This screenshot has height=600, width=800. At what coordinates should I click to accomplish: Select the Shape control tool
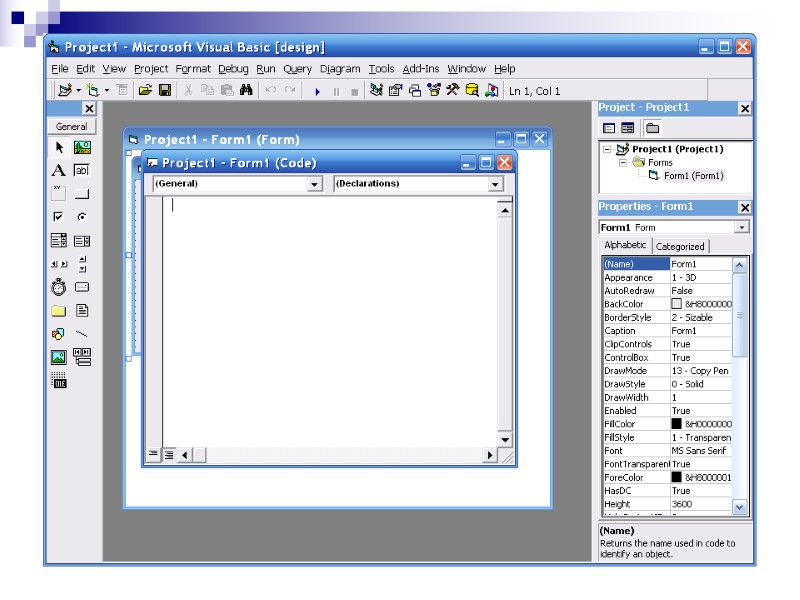[x=59, y=334]
